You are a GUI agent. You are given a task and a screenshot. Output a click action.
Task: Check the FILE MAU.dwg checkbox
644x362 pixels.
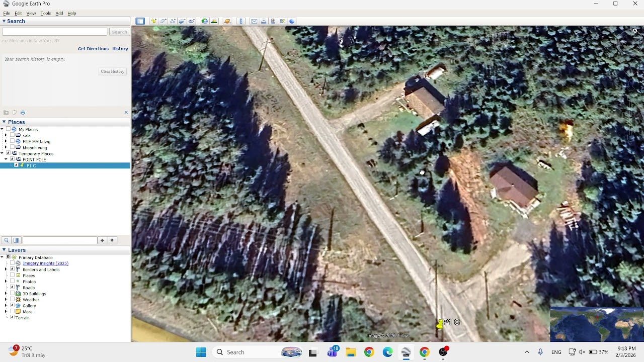click(12, 141)
